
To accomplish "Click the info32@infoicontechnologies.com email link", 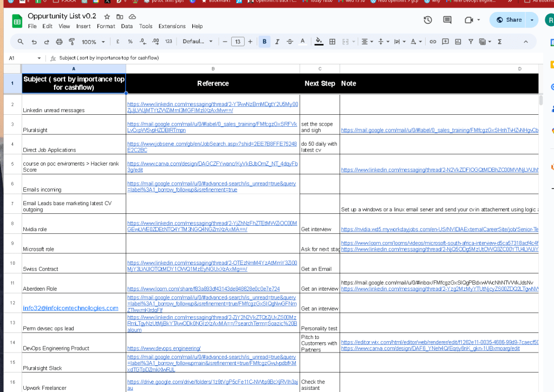I will click(70, 308).
